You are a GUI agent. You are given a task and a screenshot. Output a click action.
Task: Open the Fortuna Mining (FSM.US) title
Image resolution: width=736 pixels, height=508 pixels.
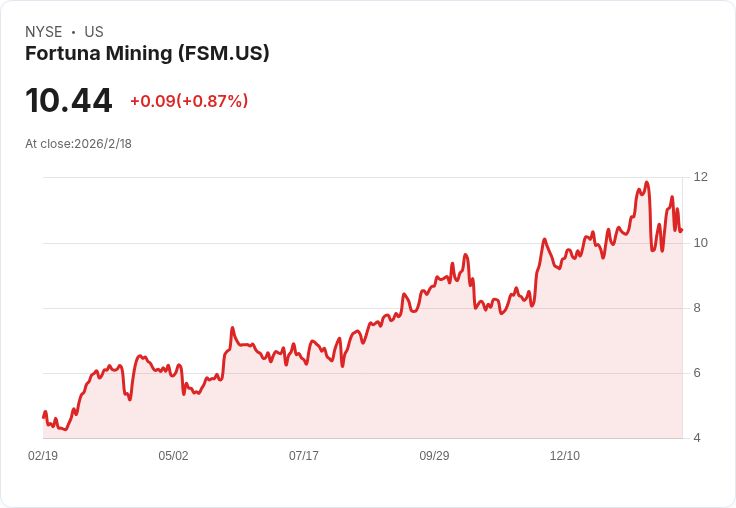coord(147,54)
